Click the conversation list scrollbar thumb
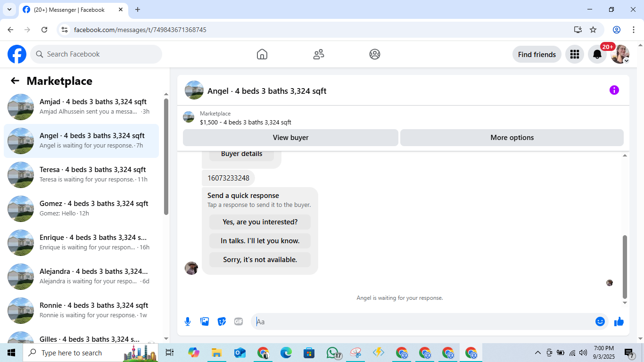 (166, 156)
